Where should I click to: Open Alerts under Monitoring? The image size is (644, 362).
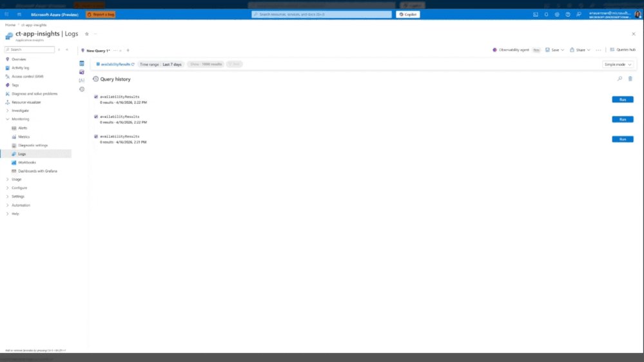[23, 128]
